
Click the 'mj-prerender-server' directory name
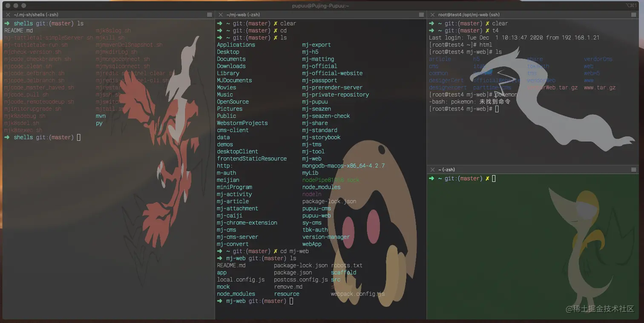(x=332, y=87)
